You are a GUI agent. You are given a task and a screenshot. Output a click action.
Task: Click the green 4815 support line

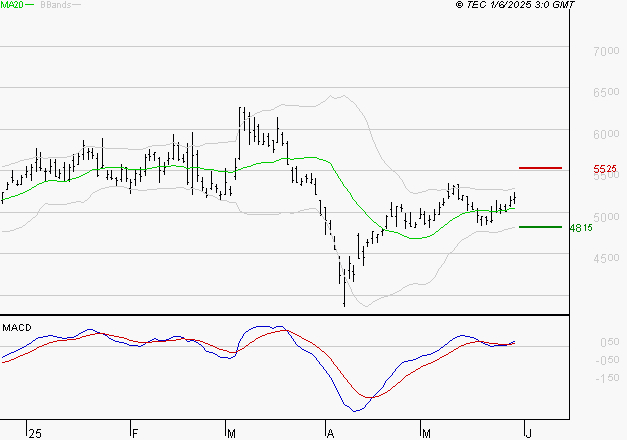click(540, 227)
